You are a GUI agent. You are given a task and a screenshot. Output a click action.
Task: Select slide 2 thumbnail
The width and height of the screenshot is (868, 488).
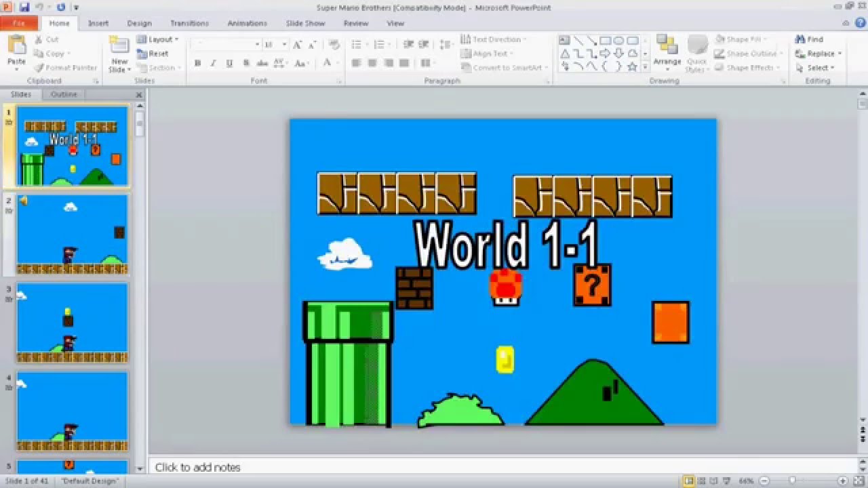pyautogui.click(x=72, y=235)
